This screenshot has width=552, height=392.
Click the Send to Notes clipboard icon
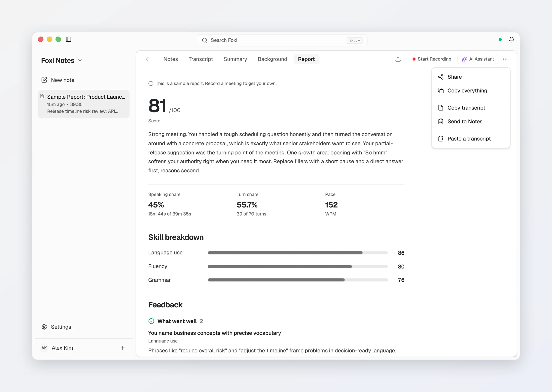[x=441, y=121]
